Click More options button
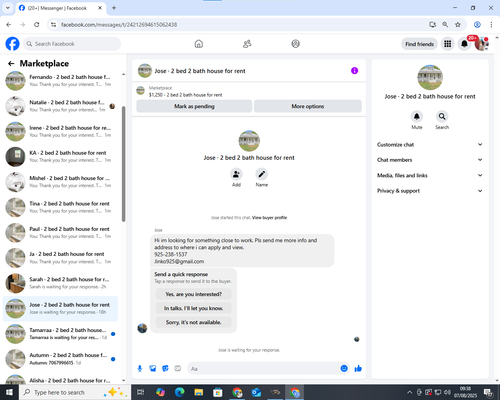The height and width of the screenshot is (400, 500). pyautogui.click(x=308, y=106)
